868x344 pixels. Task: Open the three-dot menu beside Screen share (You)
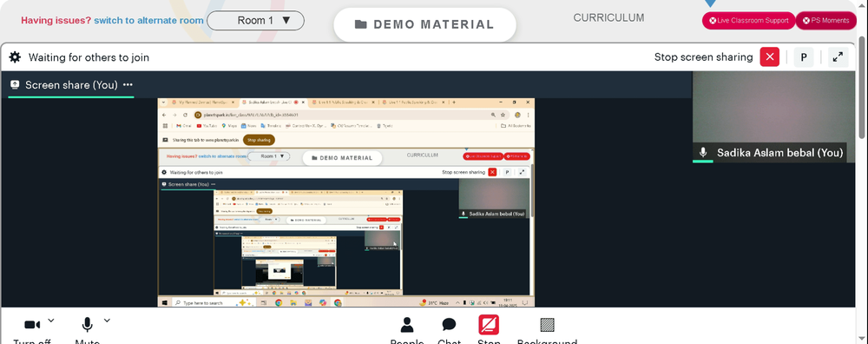pos(128,85)
